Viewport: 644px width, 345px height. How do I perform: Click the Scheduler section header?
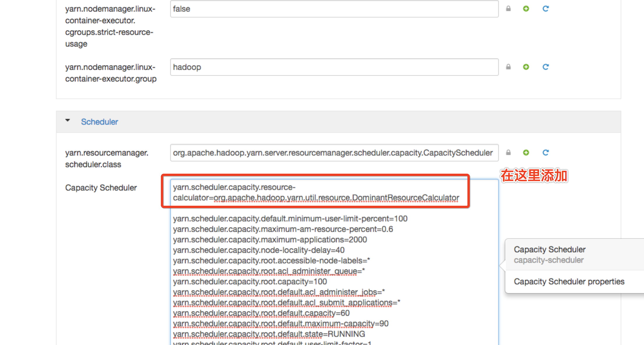point(99,122)
